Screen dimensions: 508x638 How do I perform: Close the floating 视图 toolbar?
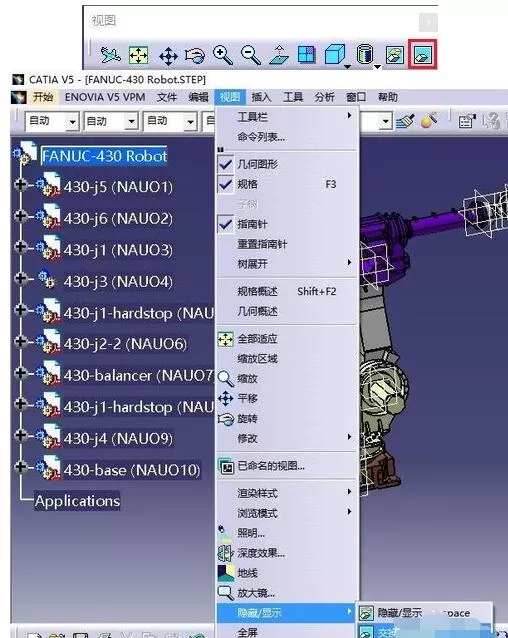[428, 22]
